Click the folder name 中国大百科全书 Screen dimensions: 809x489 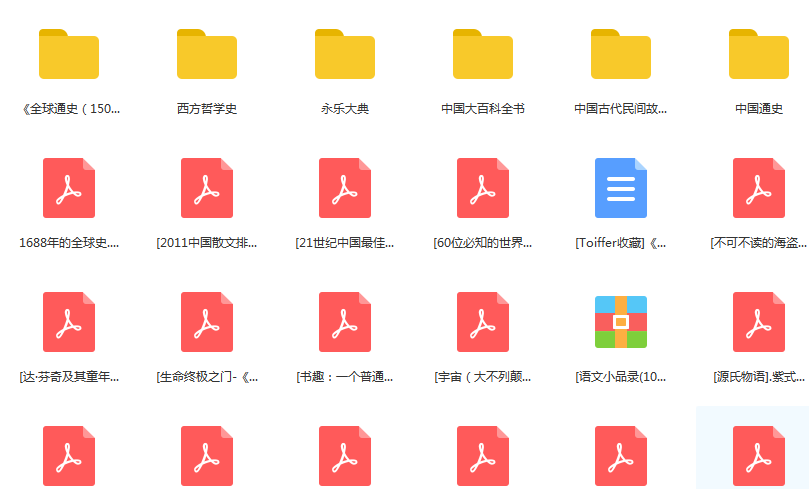point(483,109)
